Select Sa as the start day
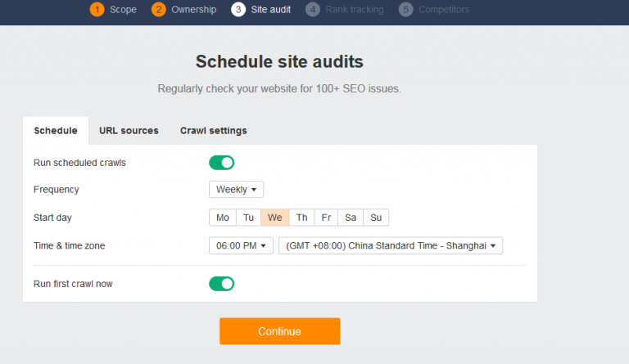The width and height of the screenshot is (629, 364). [x=351, y=218]
